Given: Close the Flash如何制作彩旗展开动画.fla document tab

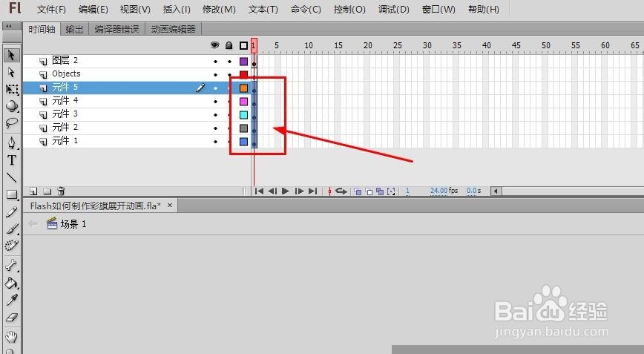Looking at the screenshot, I should click(170, 205).
